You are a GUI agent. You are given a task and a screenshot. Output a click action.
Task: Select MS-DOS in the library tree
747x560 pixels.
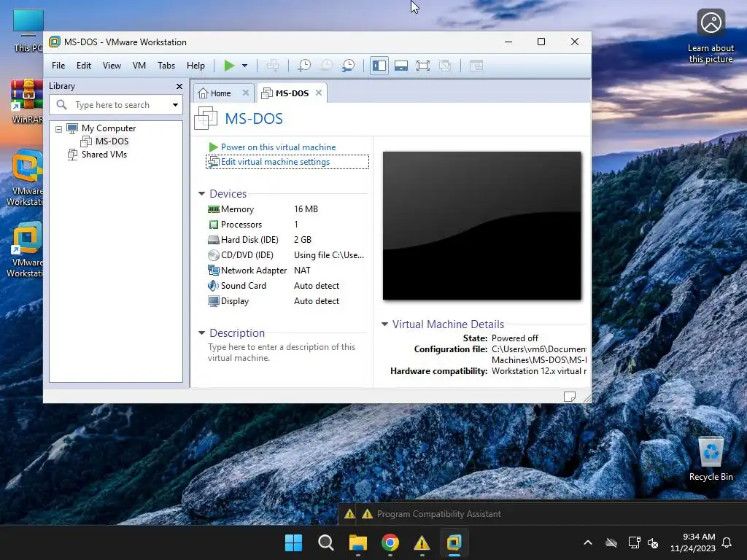[x=112, y=141]
